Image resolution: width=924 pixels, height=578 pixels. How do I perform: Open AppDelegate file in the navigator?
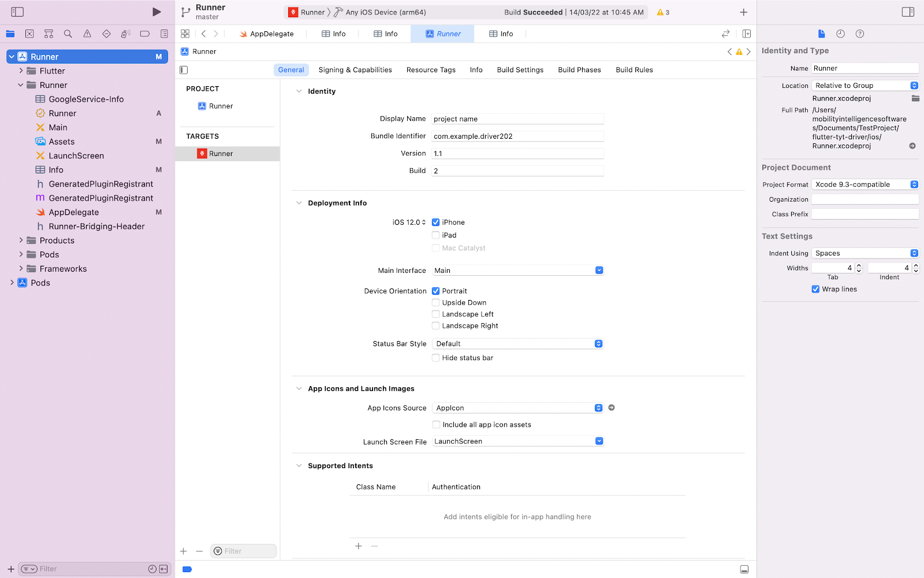coord(74,212)
